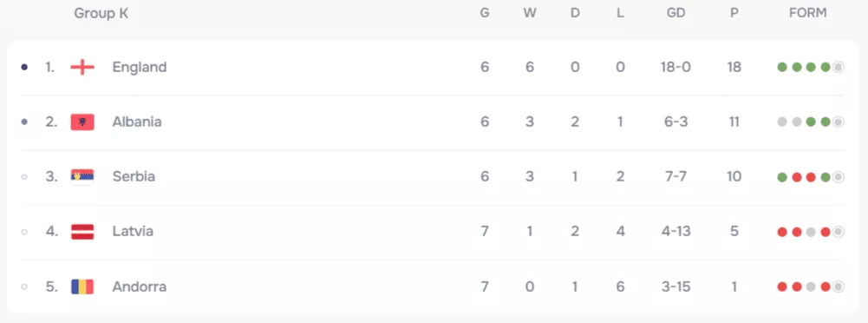Click the Group K heading
868x323 pixels.
click(101, 14)
